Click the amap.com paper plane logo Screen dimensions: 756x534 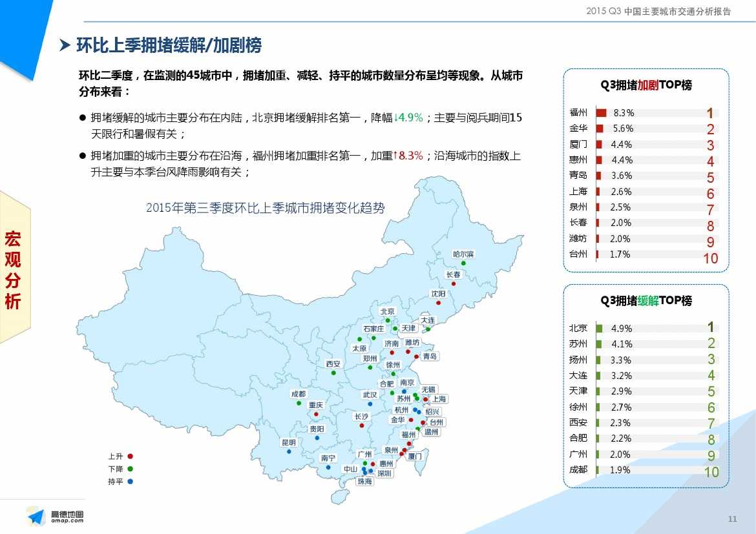pyautogui.click(x=37, y=516)
